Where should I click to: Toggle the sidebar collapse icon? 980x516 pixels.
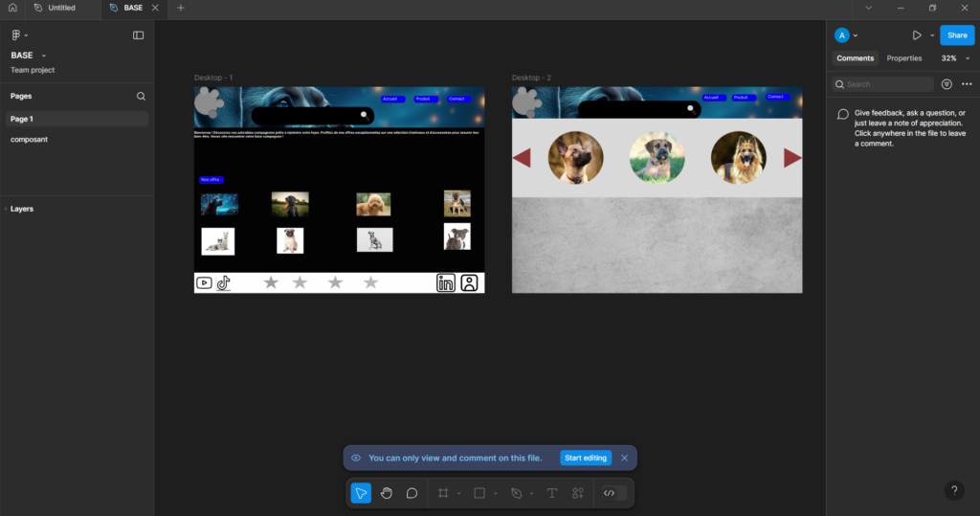point(138,35)
